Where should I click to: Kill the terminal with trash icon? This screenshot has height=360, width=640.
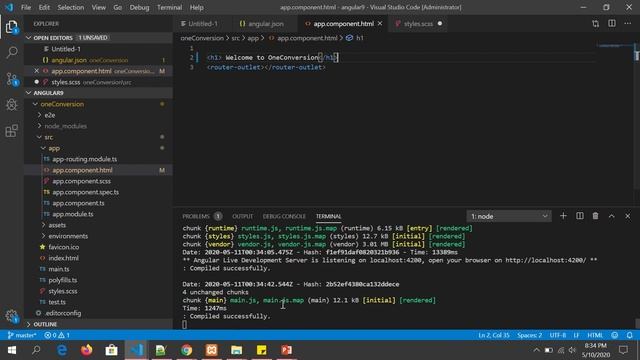(x=596, y=216)
